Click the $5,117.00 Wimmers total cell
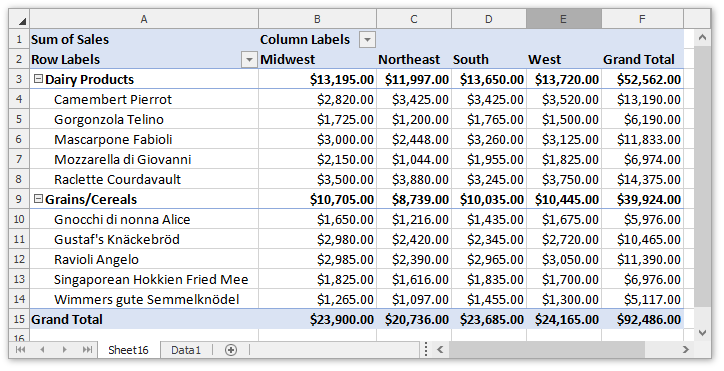 click(x=642, y=299)
